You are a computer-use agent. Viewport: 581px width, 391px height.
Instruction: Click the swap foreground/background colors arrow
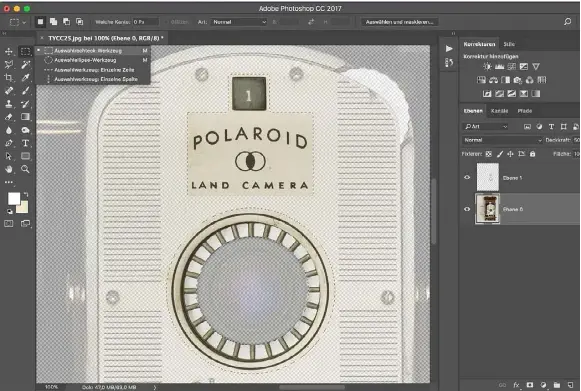pos(26,194)
